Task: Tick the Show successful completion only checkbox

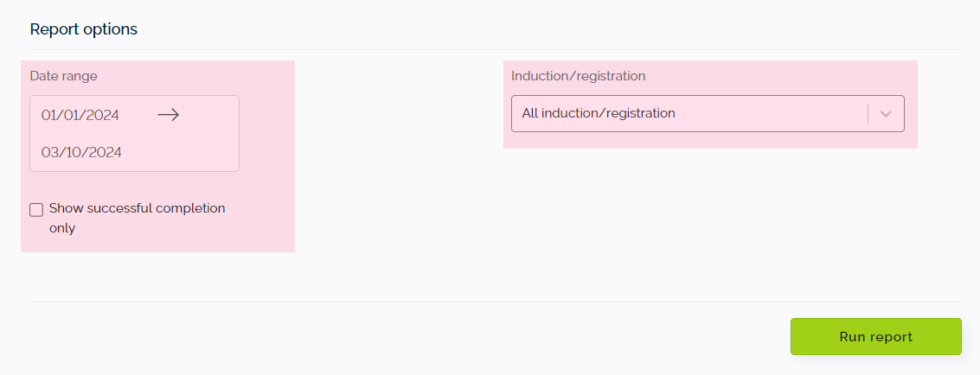Action: (x=36, y=210)
